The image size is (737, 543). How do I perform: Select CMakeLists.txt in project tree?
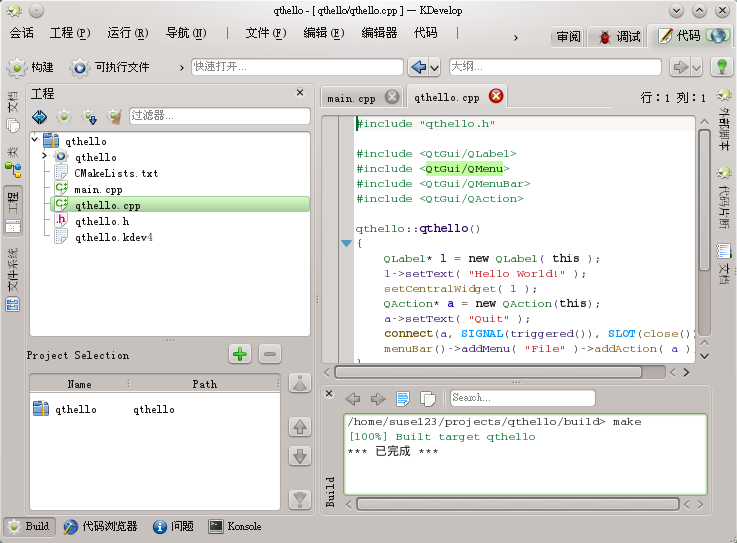coord(116,173)
